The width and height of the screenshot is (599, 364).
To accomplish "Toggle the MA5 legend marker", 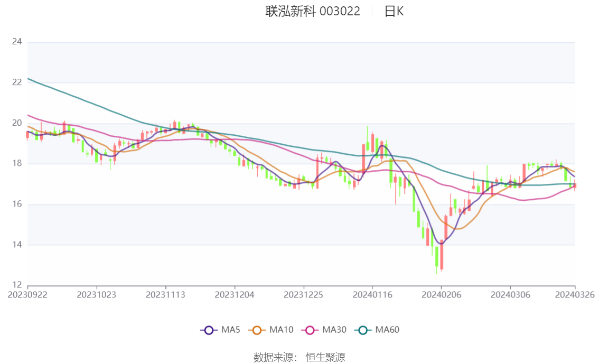I will [x=209, y=330].
